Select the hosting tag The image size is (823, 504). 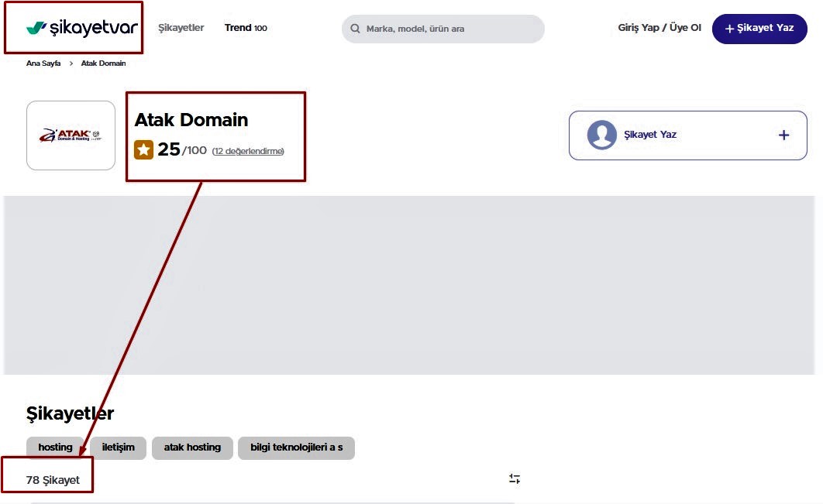tap(55, 447)
